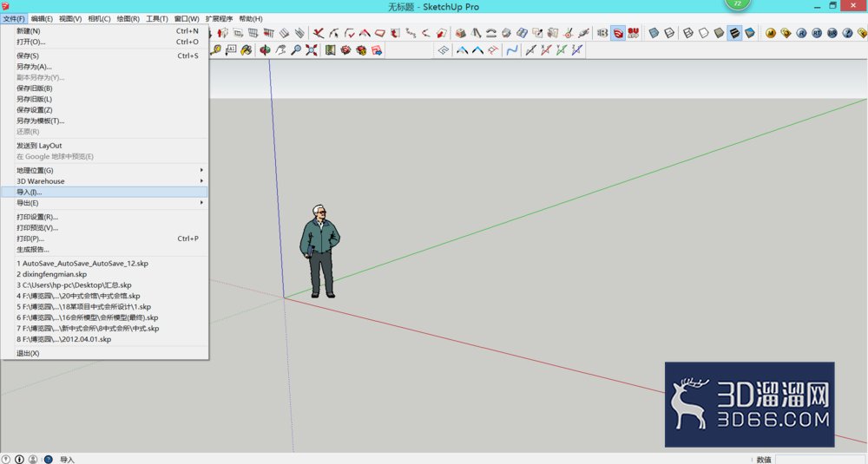Select the Zoom magnifier tool
868x464 pixels.
coord(296,49)
